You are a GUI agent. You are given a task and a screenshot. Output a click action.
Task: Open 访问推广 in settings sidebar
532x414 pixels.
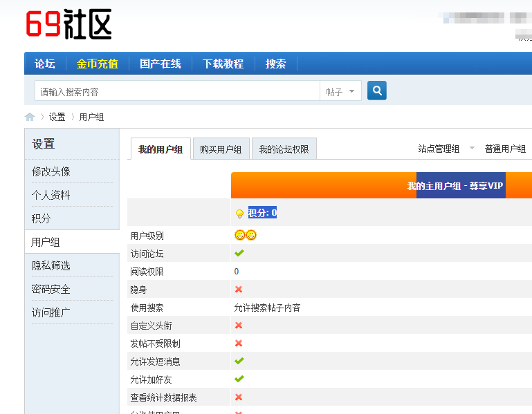click(x=51, y=312)
